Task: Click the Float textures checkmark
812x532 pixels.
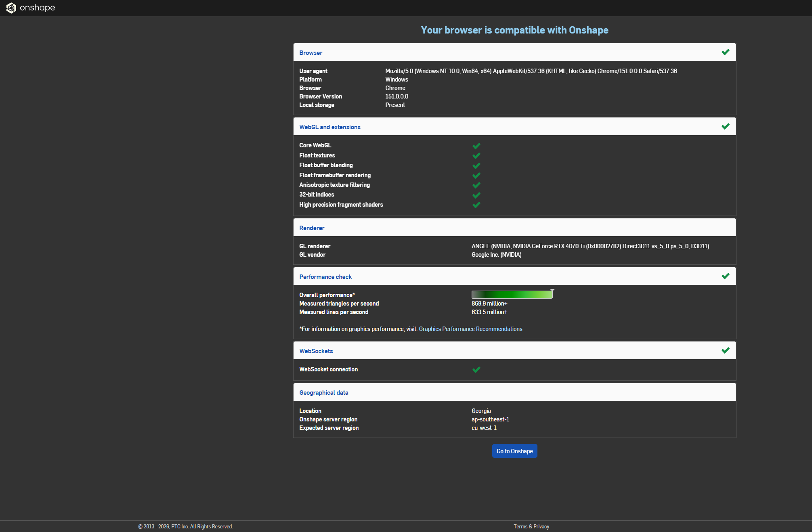Action: coord(476,156)
